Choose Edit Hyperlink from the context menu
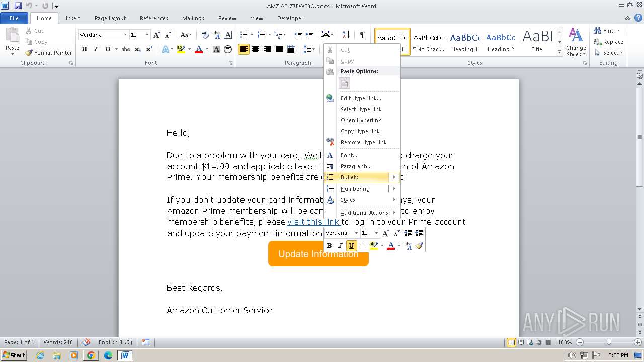 362,98
